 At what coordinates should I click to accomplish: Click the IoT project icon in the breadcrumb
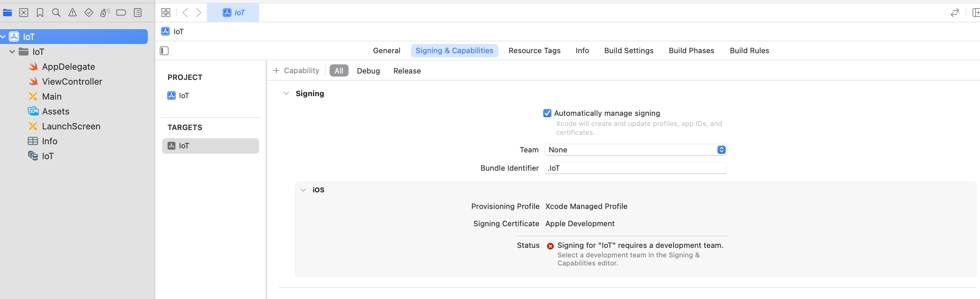point(165,31)
